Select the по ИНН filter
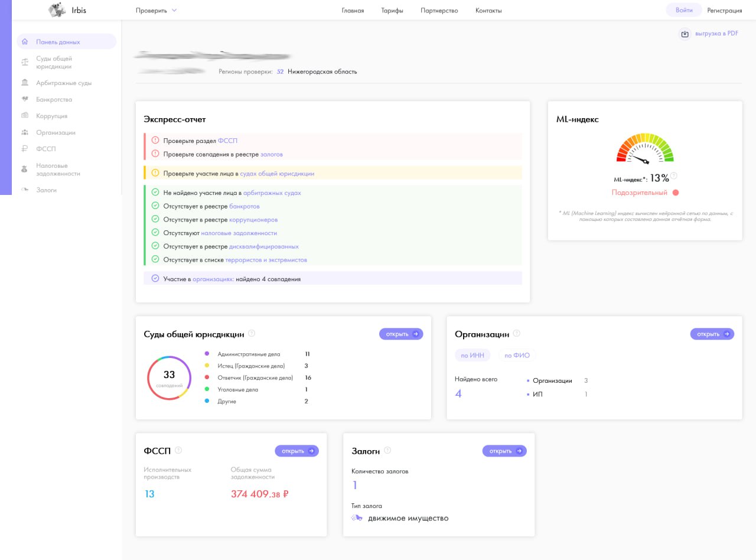Image resolution: width=756 pixels, height=560 pixels. pyautogui.click(x=472, y=355)
